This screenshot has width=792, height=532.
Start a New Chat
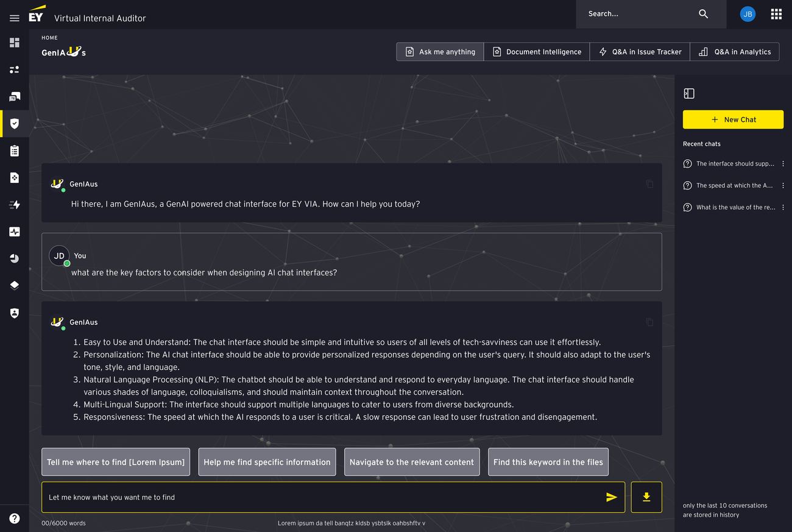point(733,119)
